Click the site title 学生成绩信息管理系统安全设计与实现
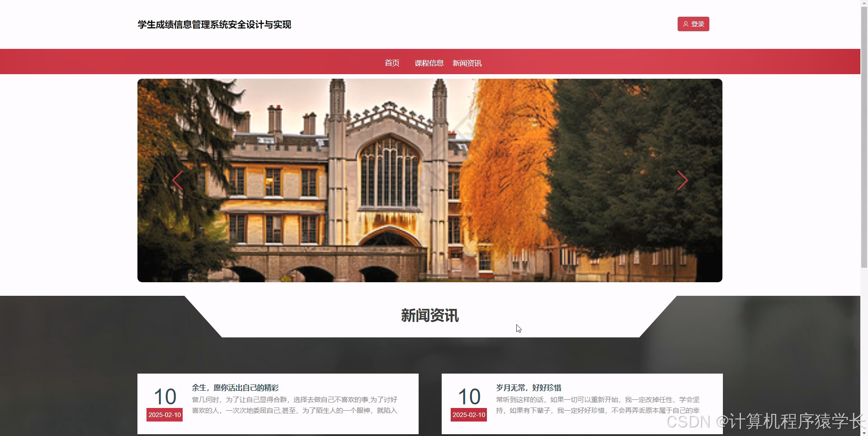 [x=214, y=24]
